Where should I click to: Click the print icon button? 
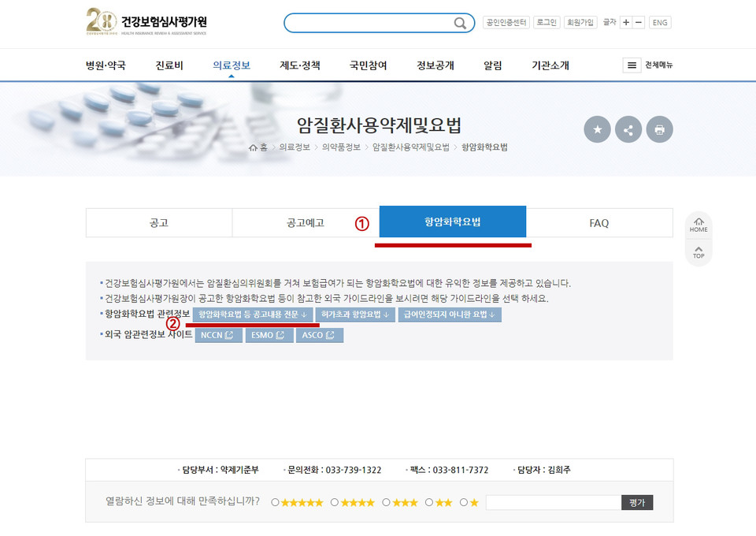click(659, 129)
